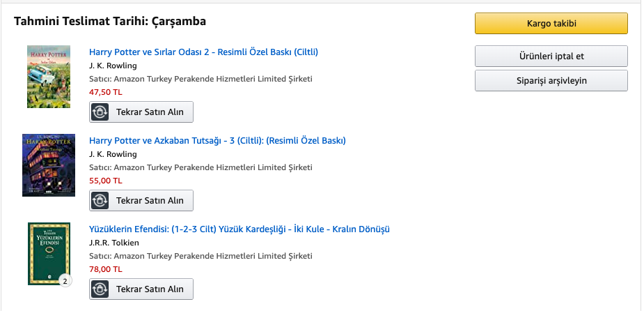Image resolution: width=644 pixels, height=311 pixels.
Task: Click the Sırlar Odası book cover thumbnail
Action: (x=49, y=77)
